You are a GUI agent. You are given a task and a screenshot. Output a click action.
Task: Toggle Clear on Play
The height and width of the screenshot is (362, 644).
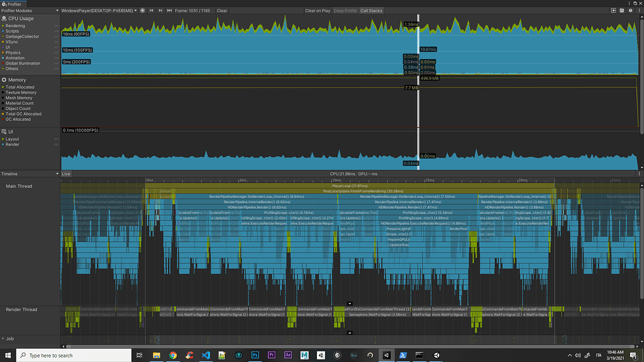click(x=318, y=11)
